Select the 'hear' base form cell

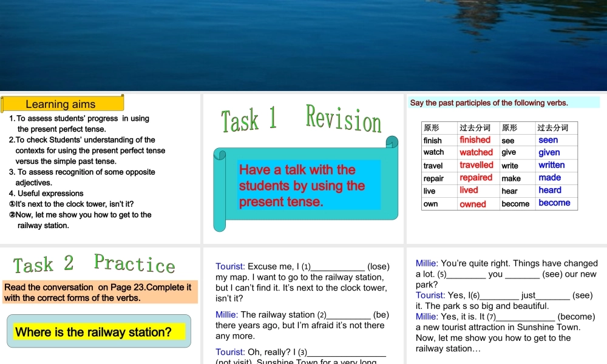(517, 190)
